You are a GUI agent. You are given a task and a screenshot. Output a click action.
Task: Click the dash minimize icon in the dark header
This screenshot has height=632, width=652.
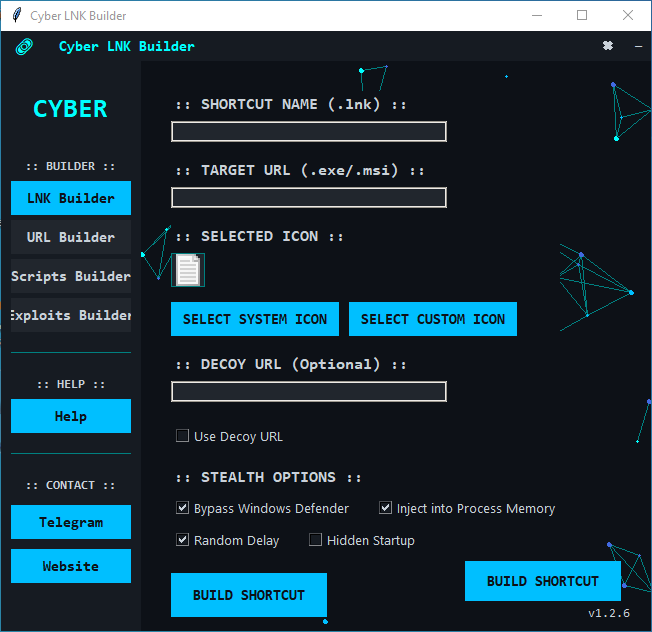tap(638, 46)
